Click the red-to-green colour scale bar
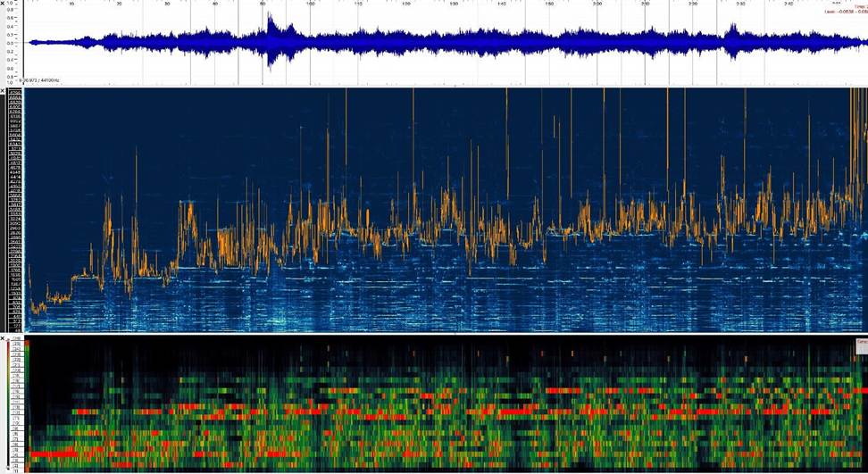868x474 pixels. pos(8,405)
